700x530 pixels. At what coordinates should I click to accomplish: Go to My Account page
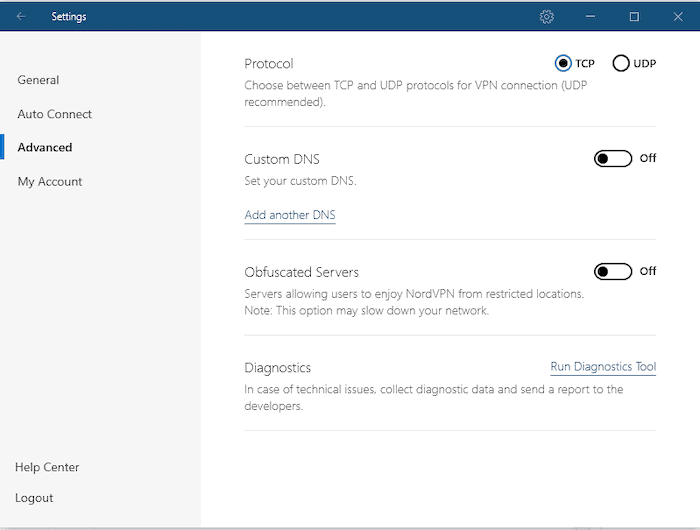[50, 181]
